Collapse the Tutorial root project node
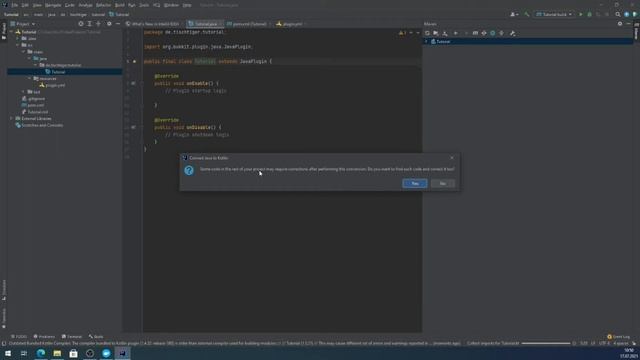 pos(12,32)
